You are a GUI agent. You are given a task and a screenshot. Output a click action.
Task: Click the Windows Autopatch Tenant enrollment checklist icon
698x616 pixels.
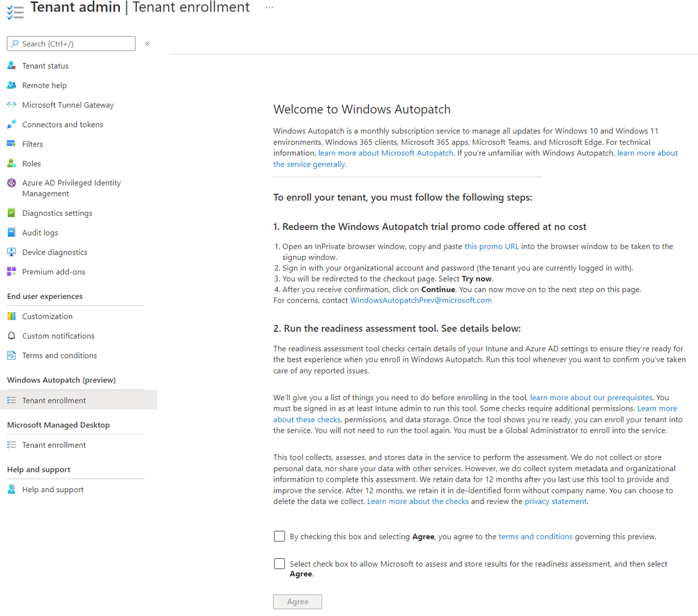tap(12, 400)
